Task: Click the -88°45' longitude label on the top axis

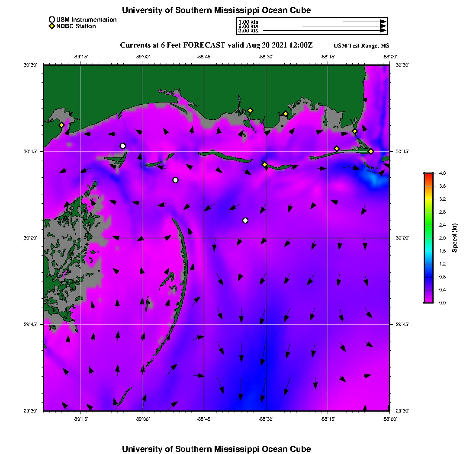Action: 204,57
